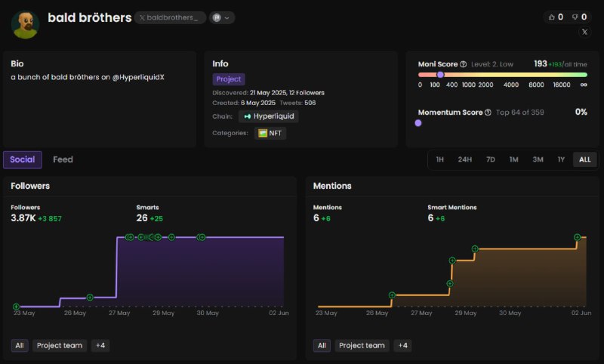Click the Moni Score help icon
The height and width of the screenshot is (364, 604).
pyautogui.click(x=463, y=64)
